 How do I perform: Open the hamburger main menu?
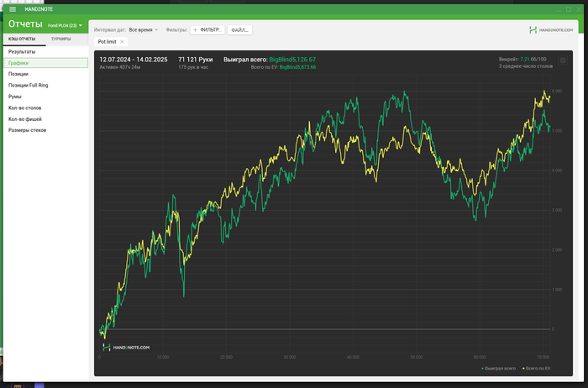(12, 9)
